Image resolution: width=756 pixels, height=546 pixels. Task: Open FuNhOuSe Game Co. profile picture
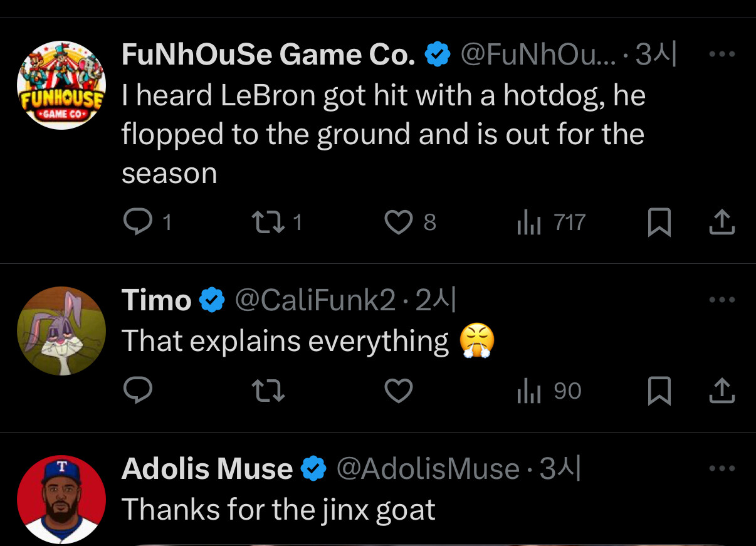click(61, 85)
